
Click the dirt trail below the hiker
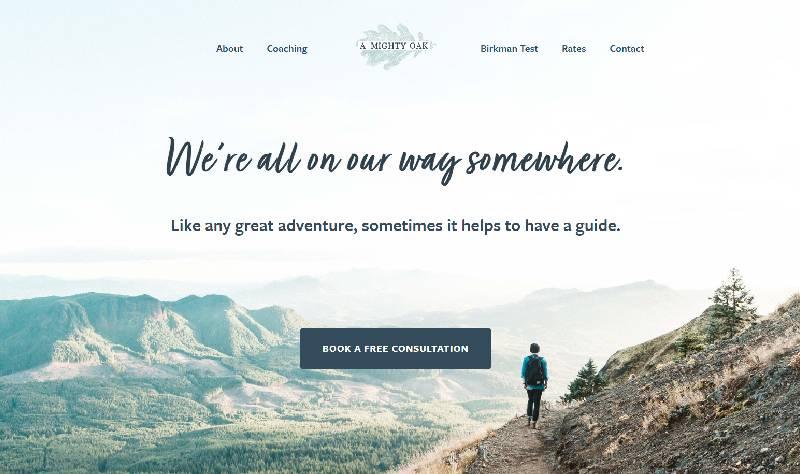point(515,449)
